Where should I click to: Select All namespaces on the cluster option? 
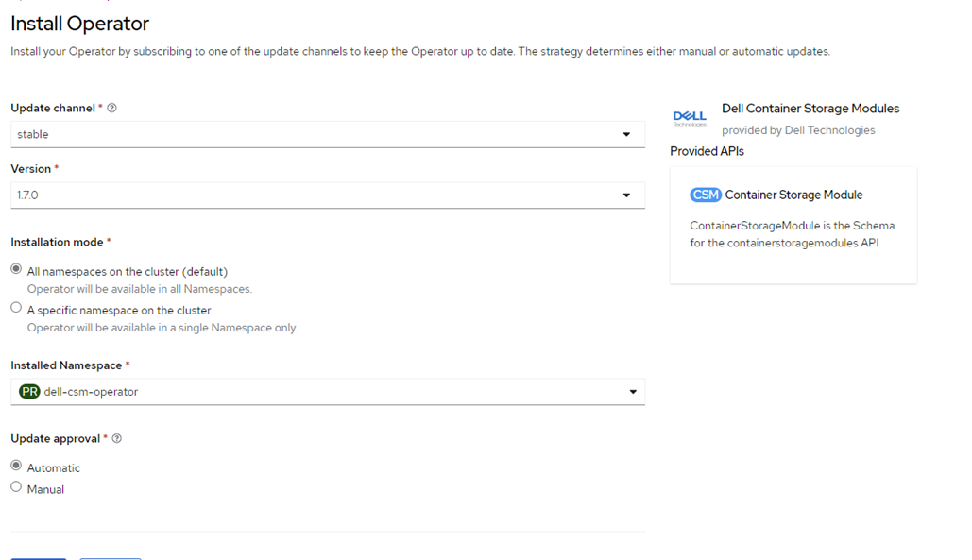pos(16,269)
